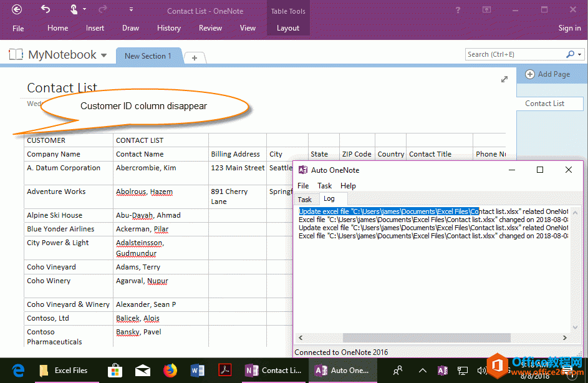Click the Sign in link

[x=569, y=27]
